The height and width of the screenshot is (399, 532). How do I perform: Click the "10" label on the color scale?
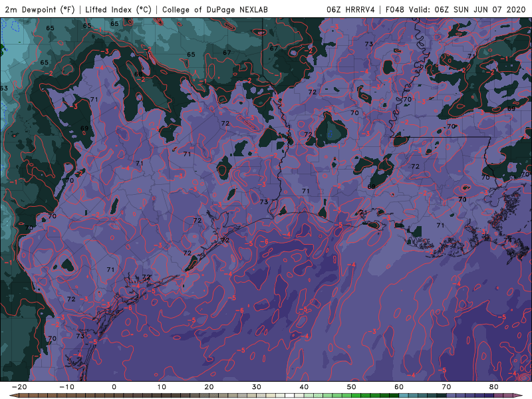click(x=162, y=387)
